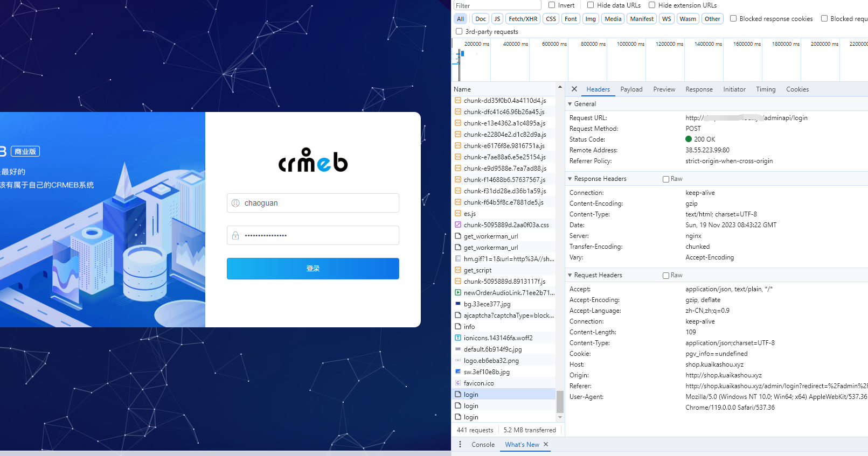
Task: Focus the network Filter text box
Action: click(x=497, y=5)
